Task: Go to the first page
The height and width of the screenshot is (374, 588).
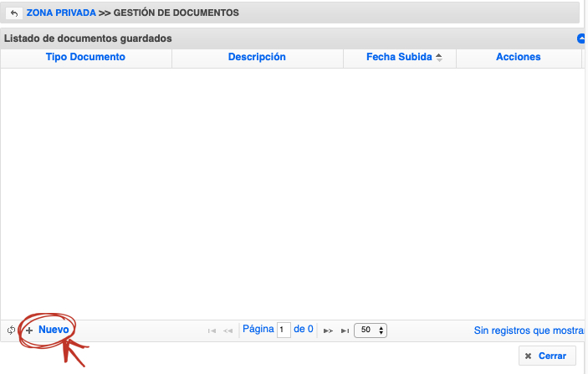Action: click(212, 331)
